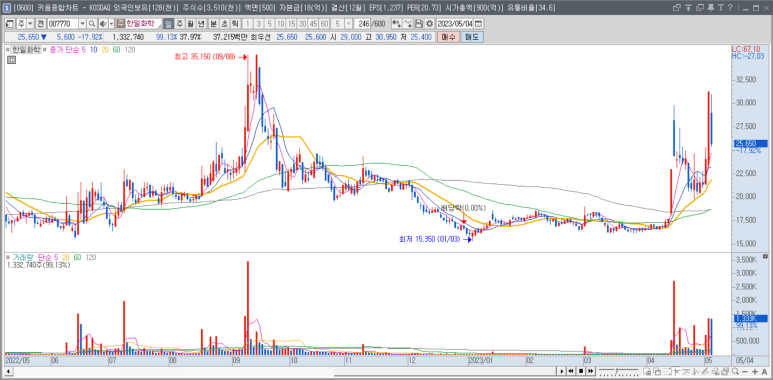The height and width of the screenshot is (380, 773).
Task: Click the LC:67.10 indicator text
Action: click(x=746, y=49)
